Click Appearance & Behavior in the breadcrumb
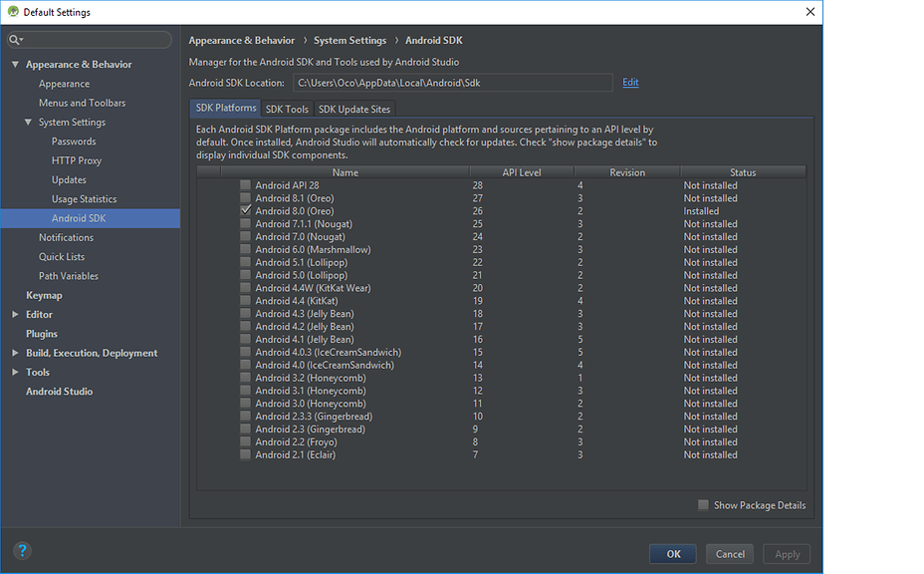Viewport: 924px width, 574px height. tap(242, 40)
